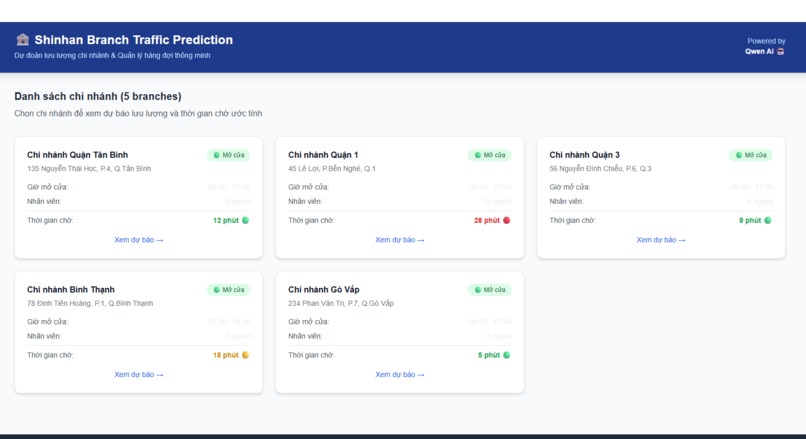This screenshot has width=806, height=439.
Task: Click Giờ mở cửa label on Bình Thạnh card
Action: pyautogui.click(x=47, y=321)
